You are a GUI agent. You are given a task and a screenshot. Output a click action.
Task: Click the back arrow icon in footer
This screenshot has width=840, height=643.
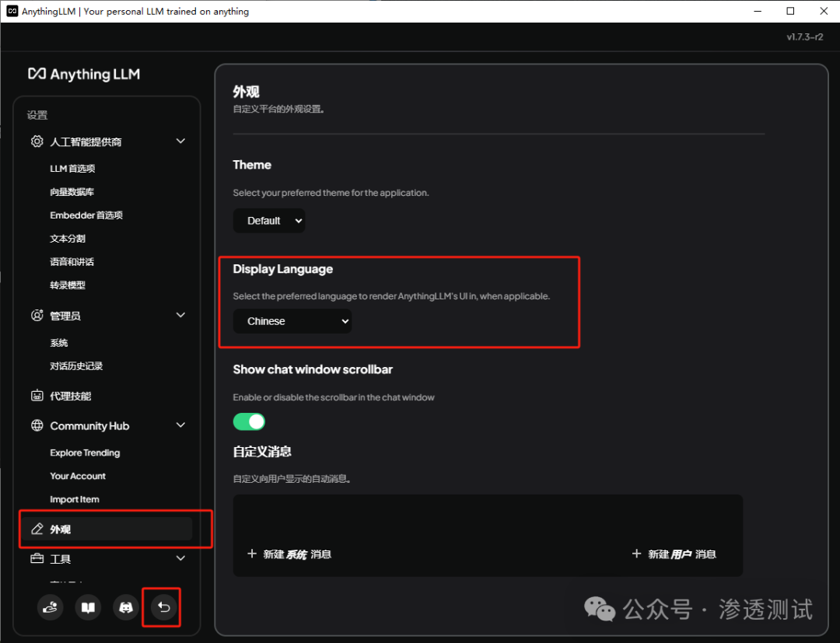[x=164, y=608]
